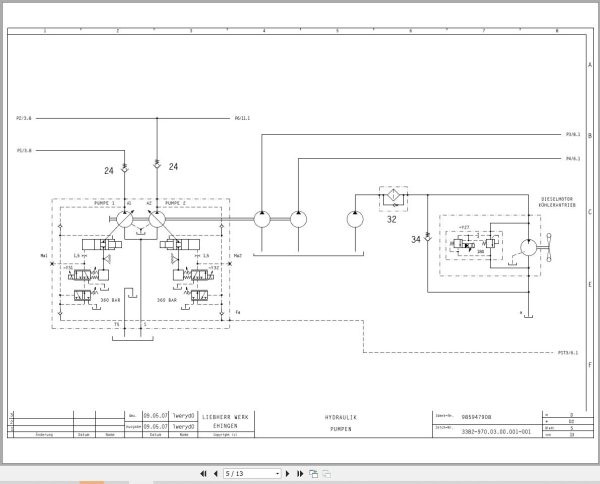This screenshot has height=484, width=600.
Task: Click the PUMPE 2 label
Action: coord(175,203)
